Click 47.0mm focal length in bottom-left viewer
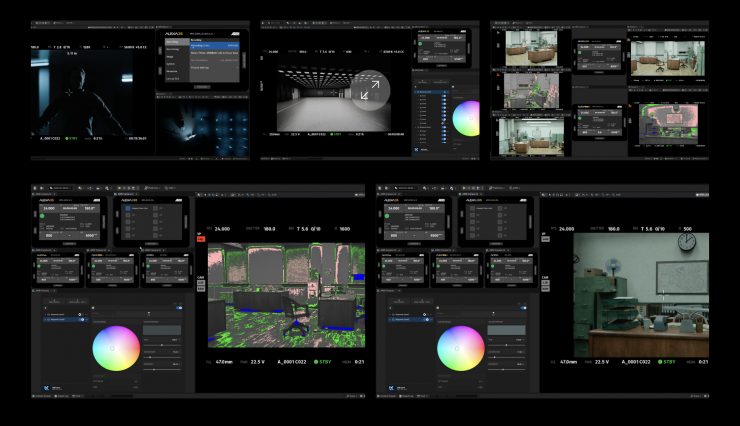The width and height of the screenshot is (740, 426). click(224, 362)
